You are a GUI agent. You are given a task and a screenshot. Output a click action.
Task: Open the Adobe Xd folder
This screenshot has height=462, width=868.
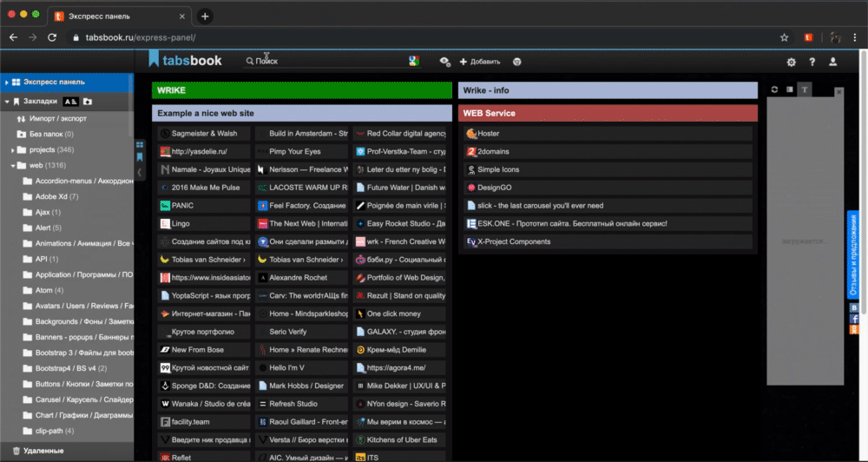[57, 196]
